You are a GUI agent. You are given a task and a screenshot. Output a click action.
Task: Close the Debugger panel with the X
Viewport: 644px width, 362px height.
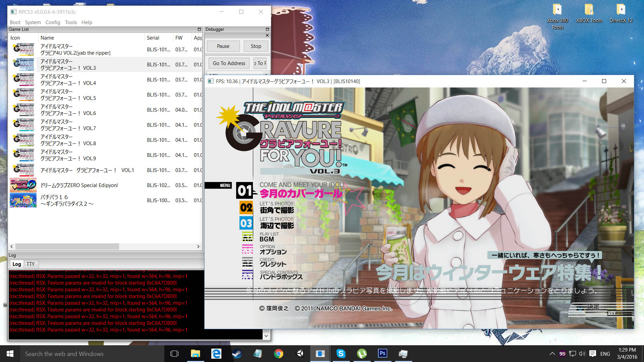267,35
